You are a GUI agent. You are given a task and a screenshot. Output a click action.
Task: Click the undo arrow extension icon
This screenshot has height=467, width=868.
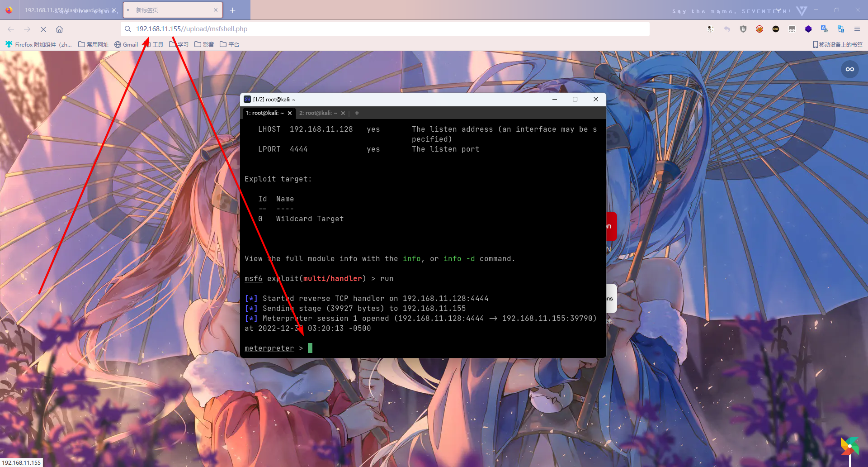(727, 29)
